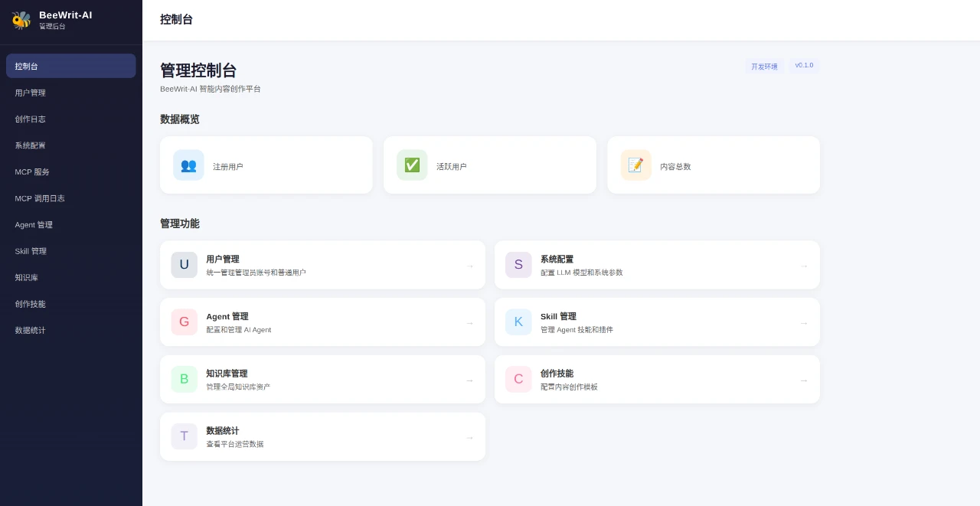Viewport: 980px width, 506px height.
Task: Navigate to Skill 管理 in sidebar
Action: [71, 251]
